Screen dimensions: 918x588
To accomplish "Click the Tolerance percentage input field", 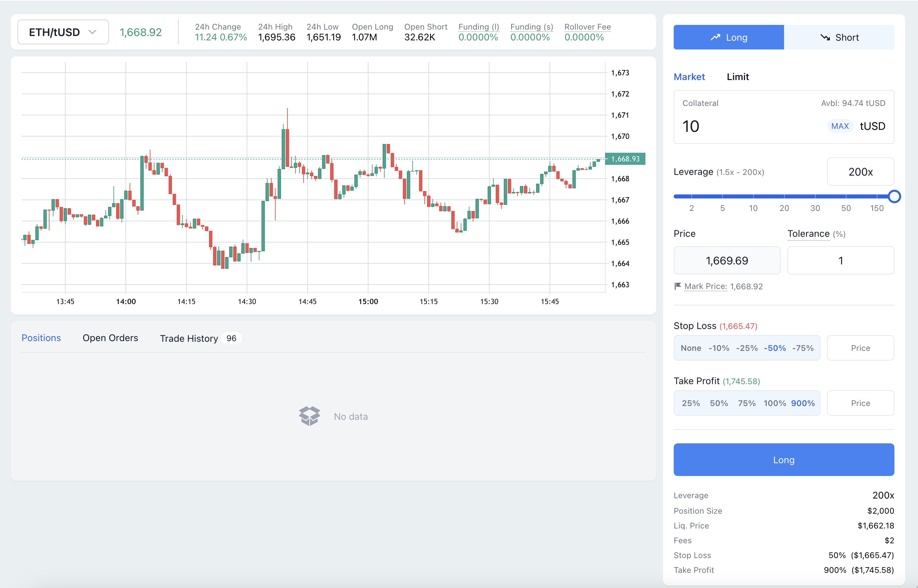I will point(840,260).
